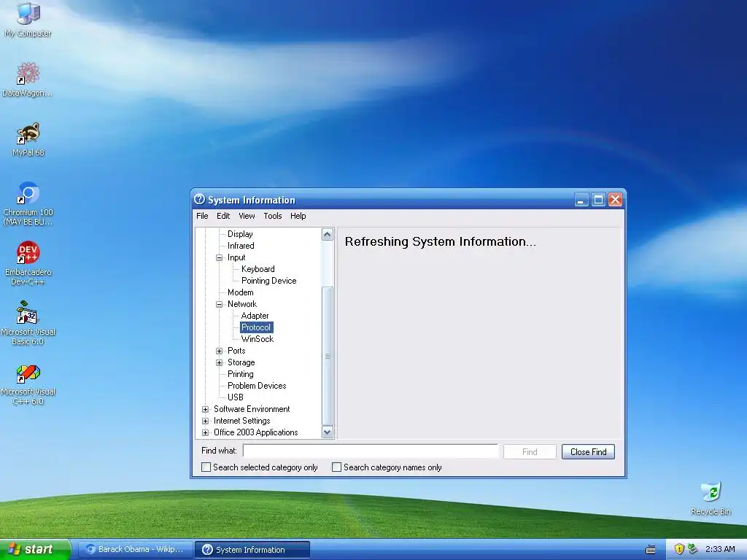Expand Office 2003 Applications node

205,433
